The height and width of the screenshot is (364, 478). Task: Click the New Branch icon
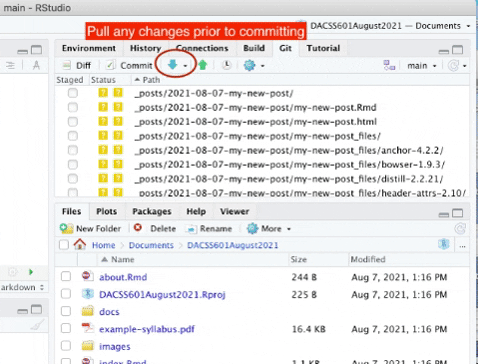(389, 65)
